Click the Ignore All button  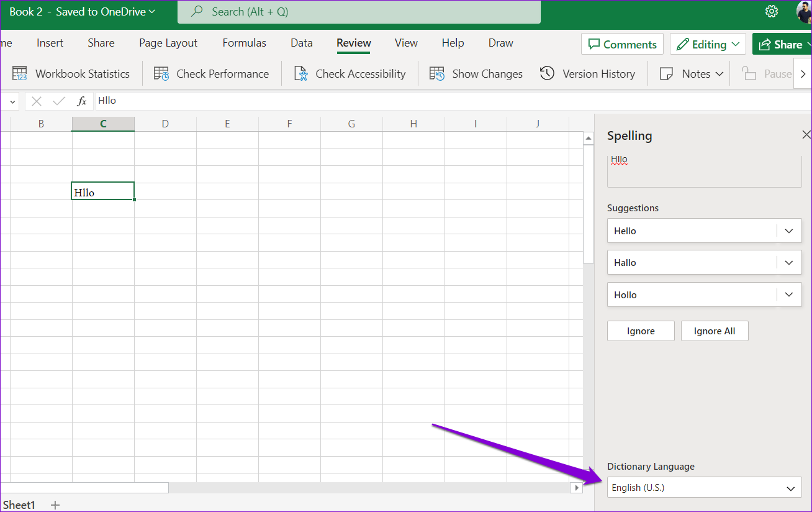(715, 331)
